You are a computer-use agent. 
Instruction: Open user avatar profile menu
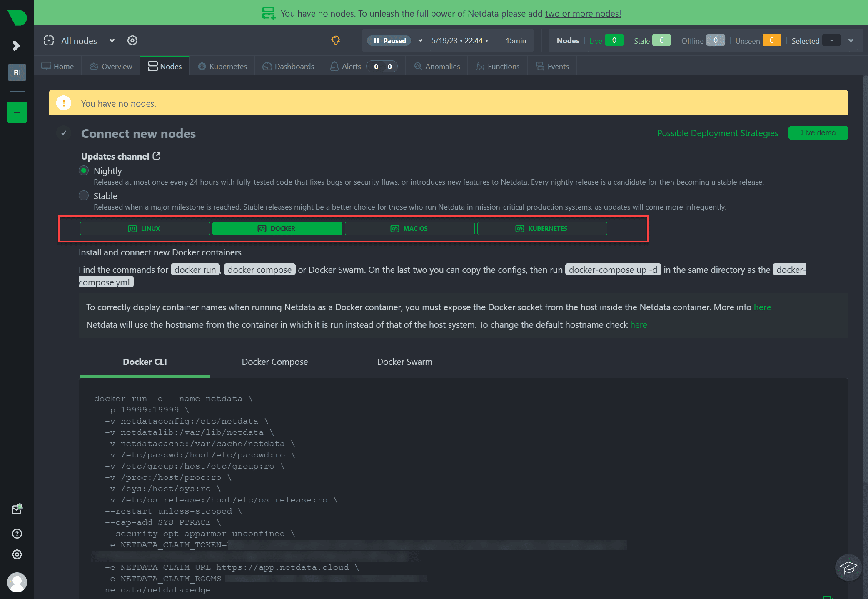click(x=17, y=582)
